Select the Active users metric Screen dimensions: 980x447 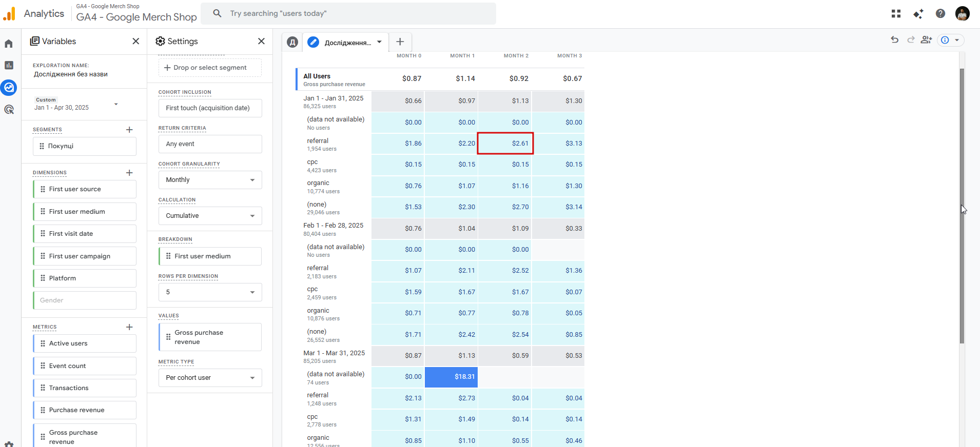pyautogui.click(x=85, y=343)
